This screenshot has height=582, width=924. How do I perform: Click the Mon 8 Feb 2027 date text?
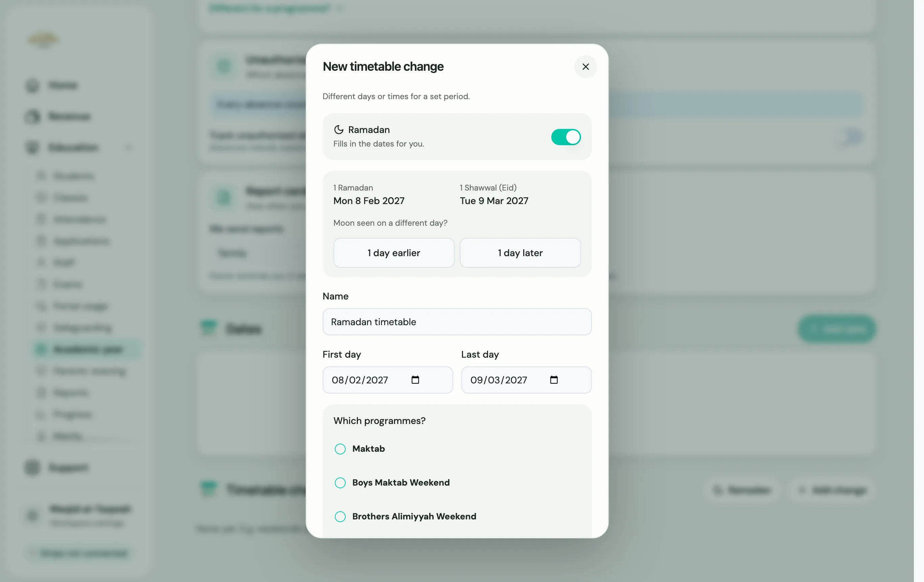[369, 201]
